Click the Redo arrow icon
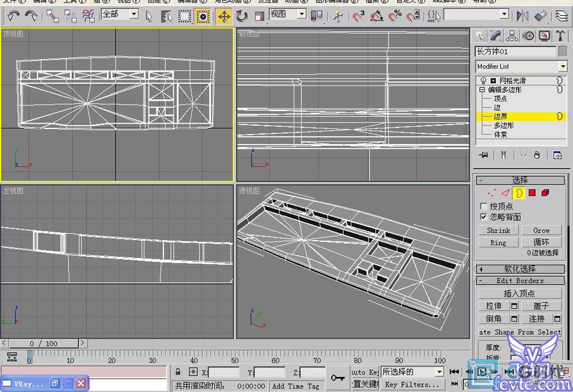This screenshot has width=573, height=392. tap(31, 16)
